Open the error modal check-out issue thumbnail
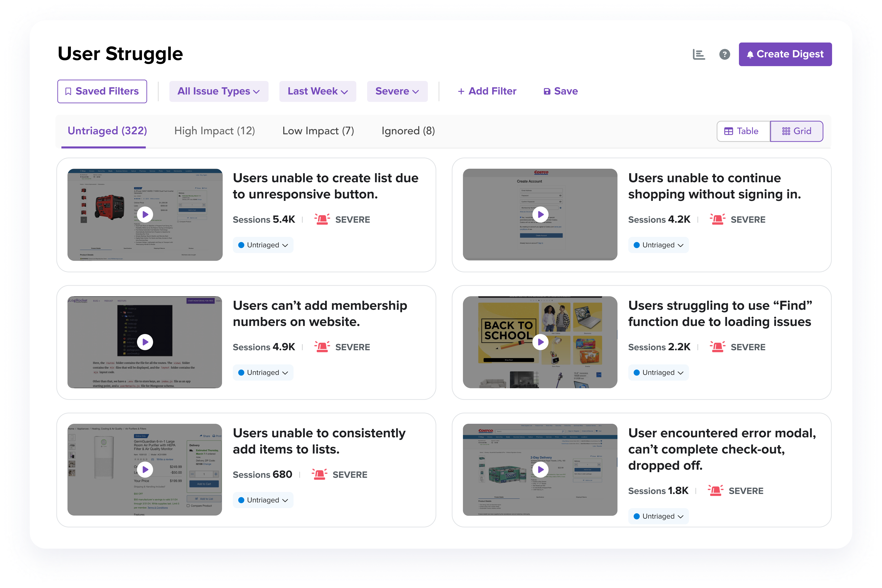The height and width of the screenshot is (588, 882). tap(540, 469)
